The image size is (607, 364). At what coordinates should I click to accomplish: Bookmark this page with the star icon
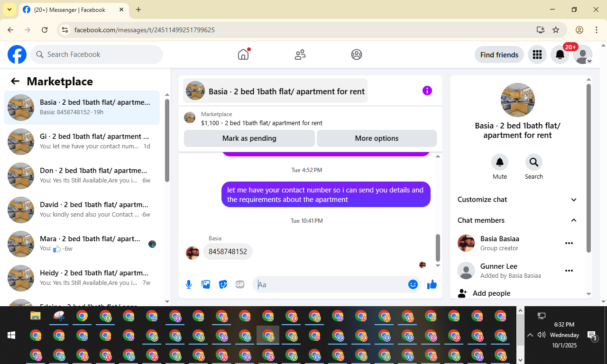(556, 30)
